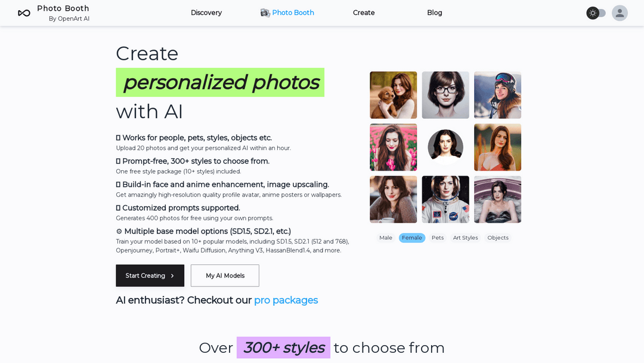Open the Discovery nav item
Screen dimensions: 644x363
tap(206, 13)
